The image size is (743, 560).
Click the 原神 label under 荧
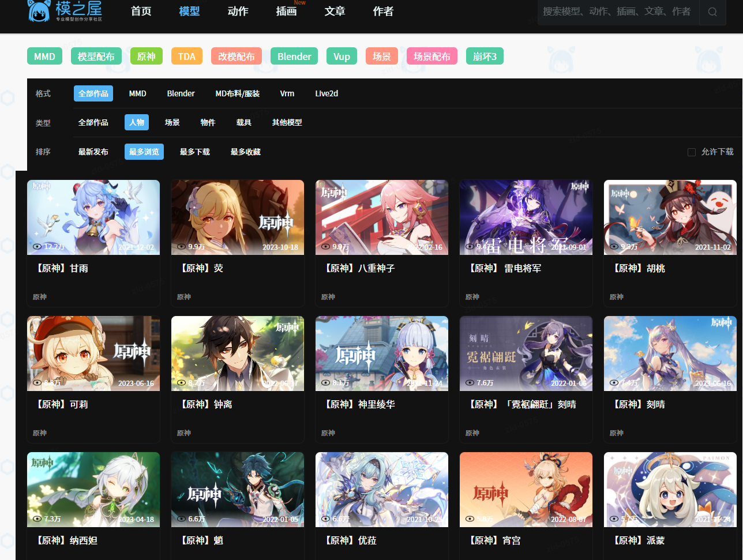[184, 297]
